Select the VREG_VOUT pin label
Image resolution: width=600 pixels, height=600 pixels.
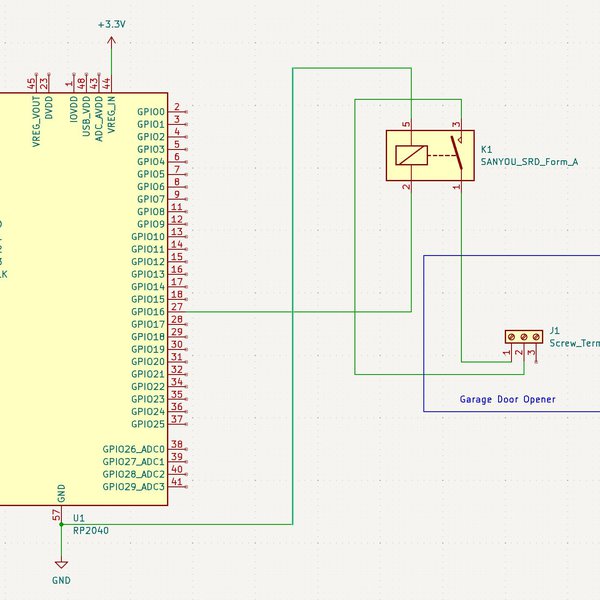click(x=36, y=121)
